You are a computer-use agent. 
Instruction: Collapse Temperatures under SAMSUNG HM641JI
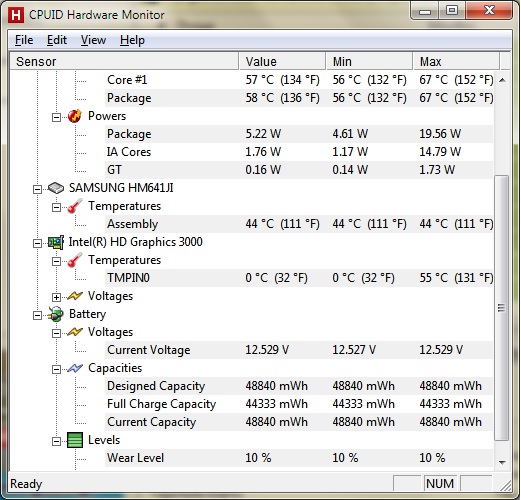[56, 207]
